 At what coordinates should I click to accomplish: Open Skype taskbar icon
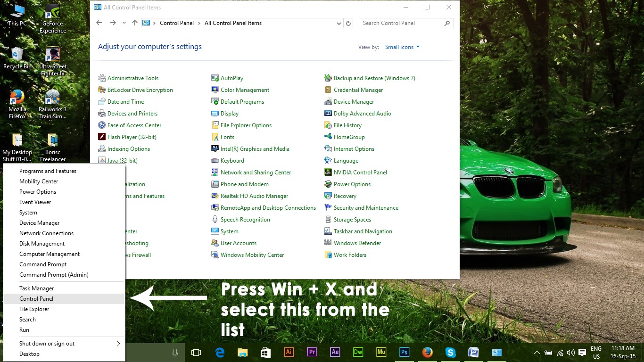click(x=450, y=352)
